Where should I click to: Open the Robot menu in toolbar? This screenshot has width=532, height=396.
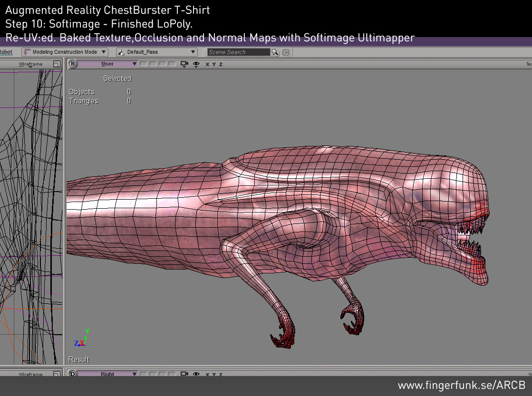(6, 52)
